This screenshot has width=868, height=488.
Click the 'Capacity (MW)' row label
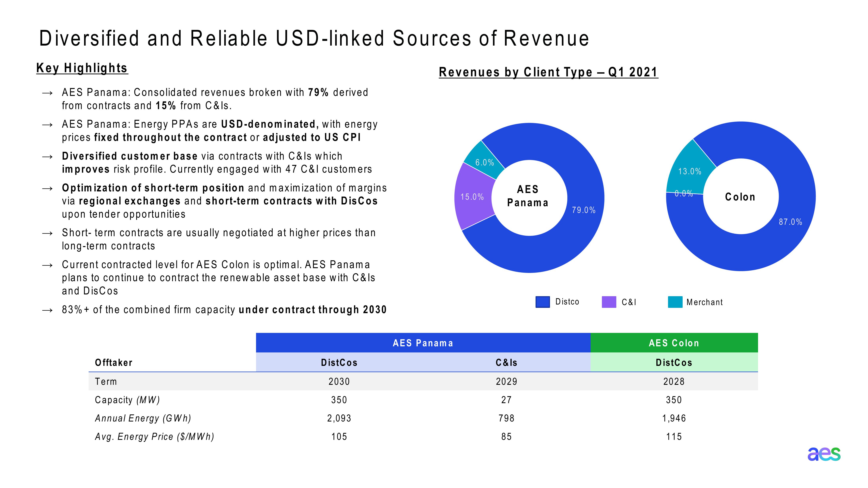coord(127,400)
